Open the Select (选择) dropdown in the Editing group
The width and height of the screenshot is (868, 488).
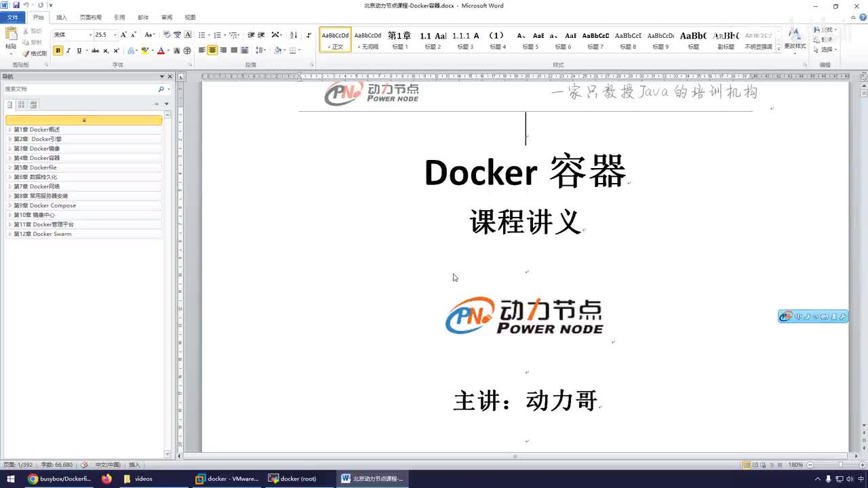point(825,49)
